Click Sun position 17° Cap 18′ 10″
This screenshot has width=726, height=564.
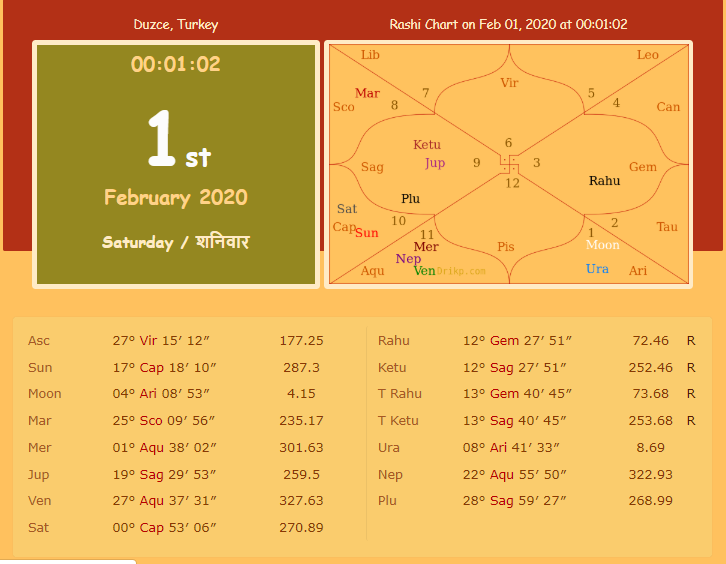pyautogui.click(x=164, y=368)
